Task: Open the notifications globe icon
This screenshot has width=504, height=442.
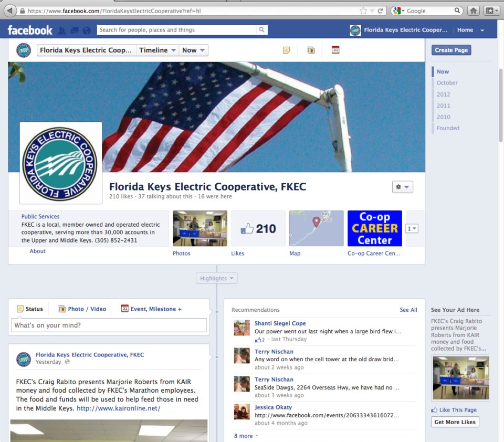Action: tap(87, 30)
